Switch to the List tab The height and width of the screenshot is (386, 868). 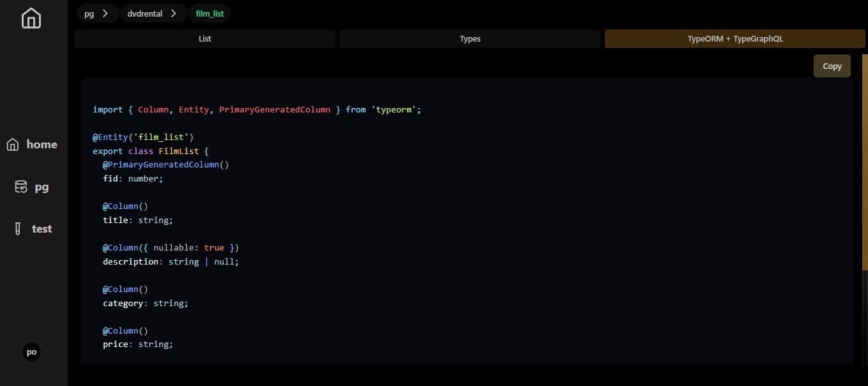pyautogui.click(x=205, y=39)
